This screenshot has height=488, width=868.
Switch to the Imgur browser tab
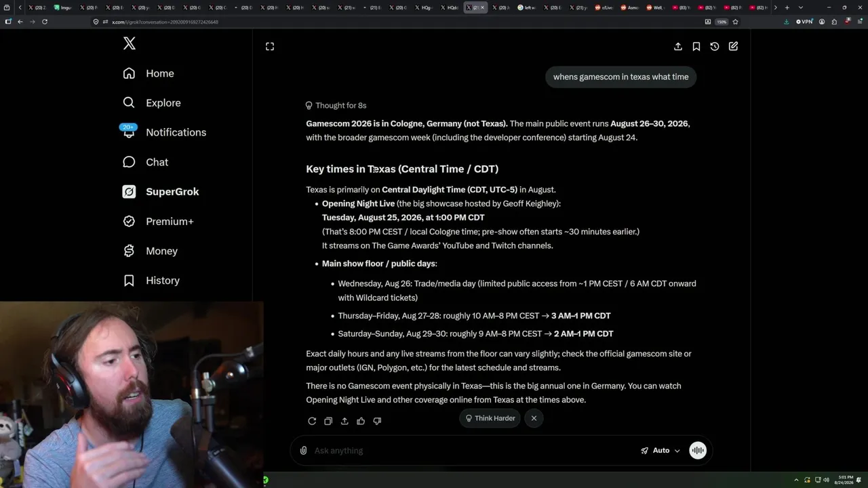click(x=62, y=7)
